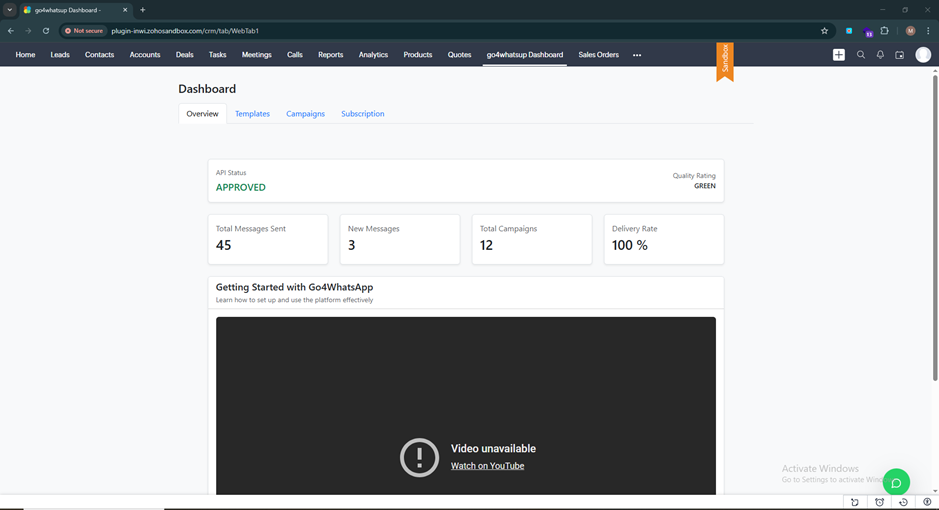Bookmark this page with the star icon
The height and width of the screenshot is (510, 939).
(x=824, y=31)
